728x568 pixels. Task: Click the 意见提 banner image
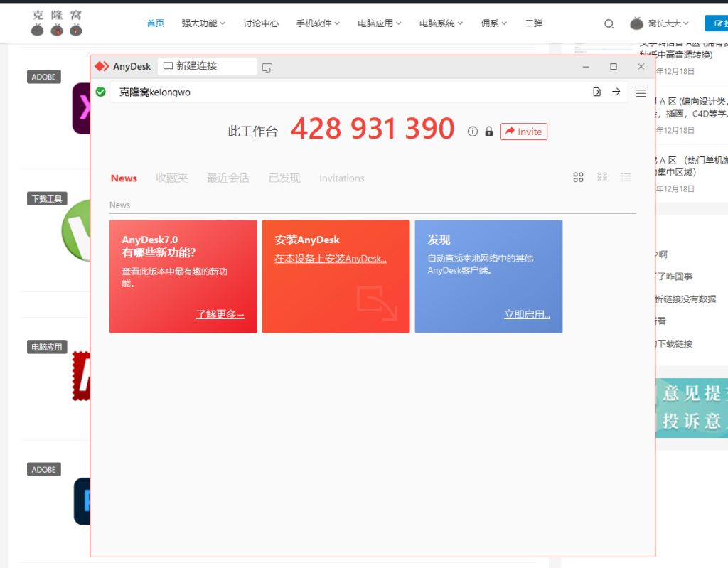pyautogui.click(x=692, y=408)
